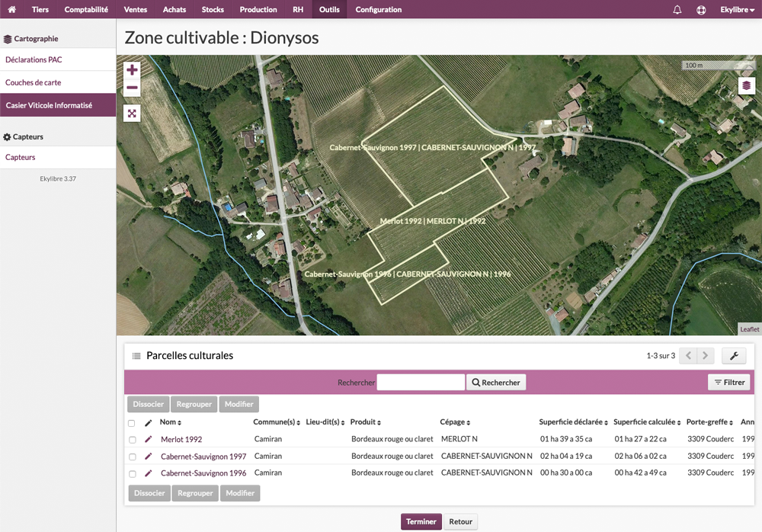Check the Cabernet-Sauvignon 1997 row
762x532 pixels.
[x=132, y=457]
